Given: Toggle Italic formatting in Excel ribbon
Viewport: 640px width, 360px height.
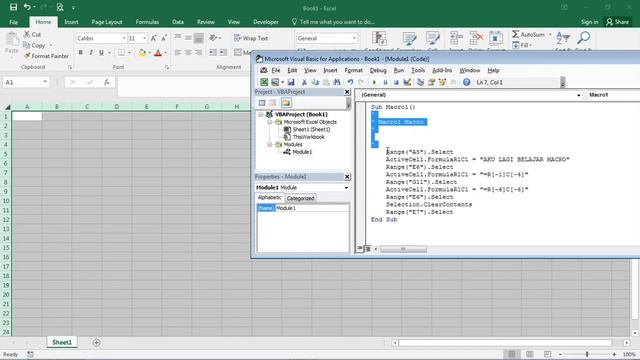Looking at the screenshot, I should [x=91, y=53].
